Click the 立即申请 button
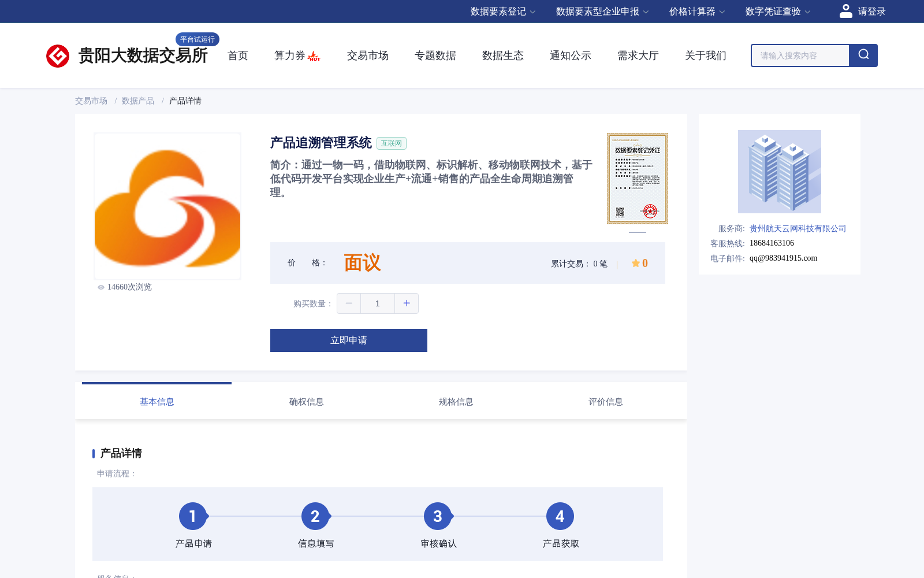 tap(349, 340)
